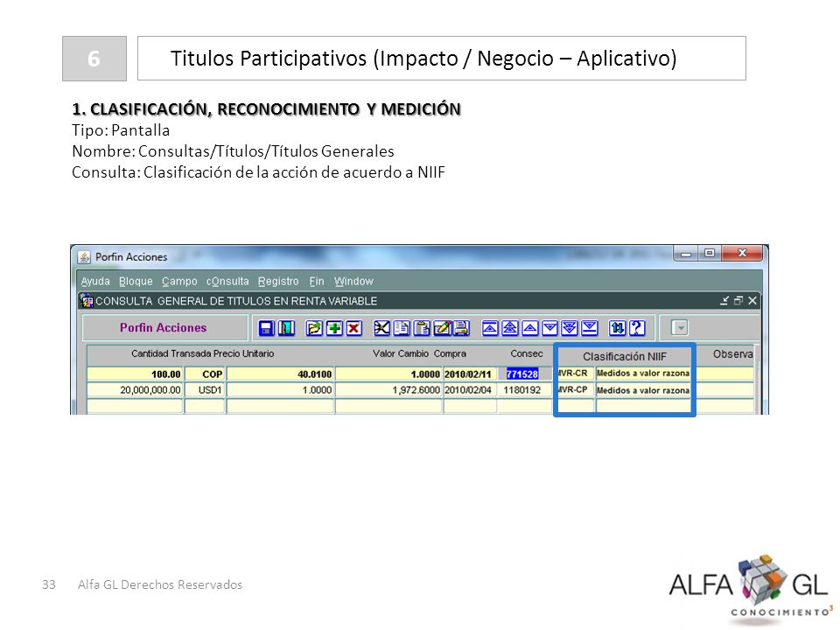Open the Ayuda menu
The image size is (840, 630).
pyautogui.click(x=95, y=281)
